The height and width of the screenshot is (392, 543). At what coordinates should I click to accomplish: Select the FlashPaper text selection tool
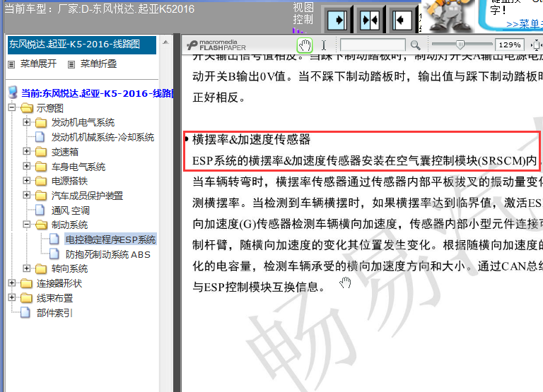click(x=323, y=45)
